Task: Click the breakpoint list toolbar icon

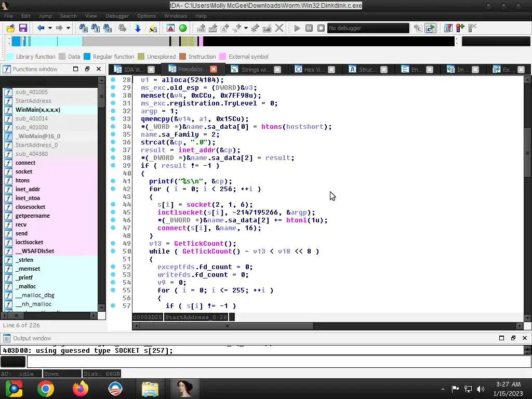Action: click(448, 28)
